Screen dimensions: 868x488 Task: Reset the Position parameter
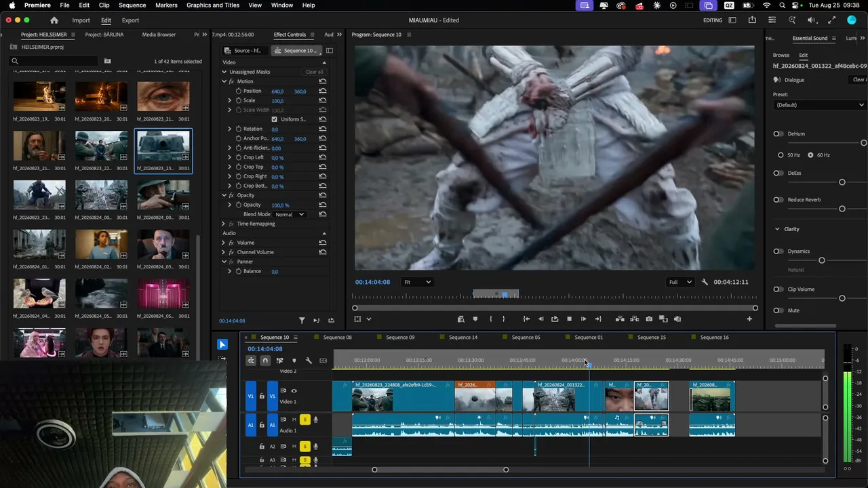(x=323, y=91)
